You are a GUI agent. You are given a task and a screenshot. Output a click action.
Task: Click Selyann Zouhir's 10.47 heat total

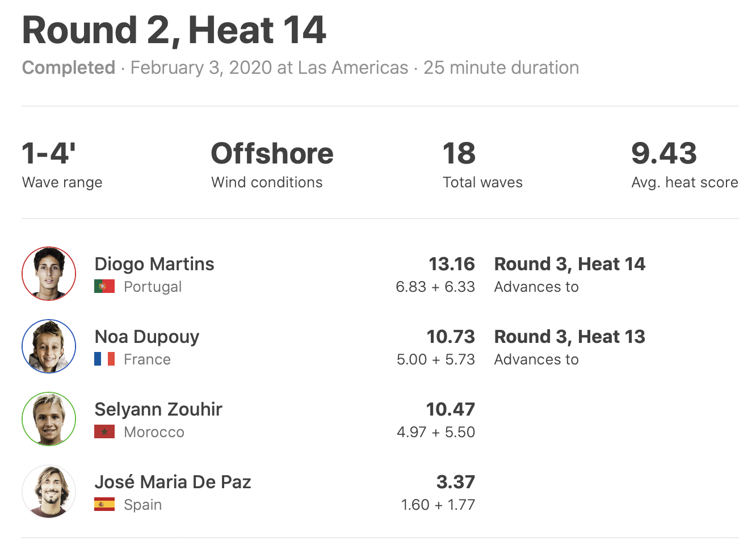450,409
